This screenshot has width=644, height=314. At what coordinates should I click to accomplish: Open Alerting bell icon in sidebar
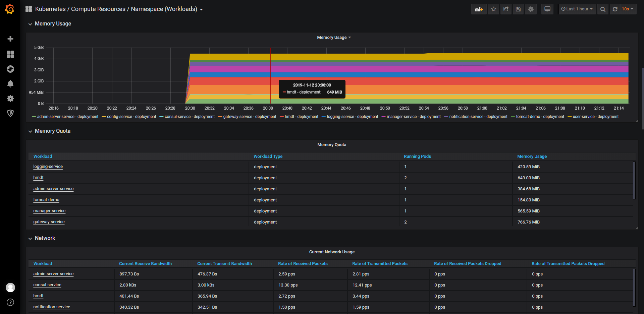point(10,84)
